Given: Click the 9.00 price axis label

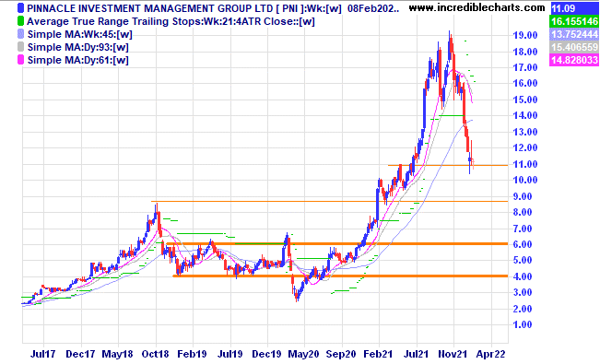Looking at the screenshot, I should [523, 196].
